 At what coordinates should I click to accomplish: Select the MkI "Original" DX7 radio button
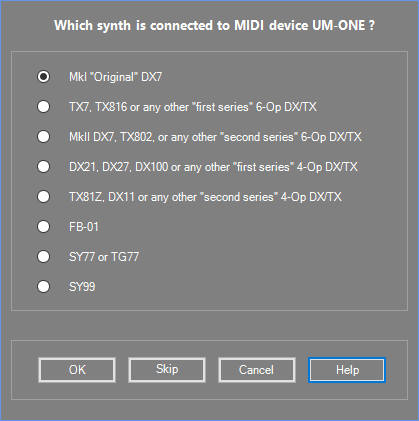(x=43, y=77)
